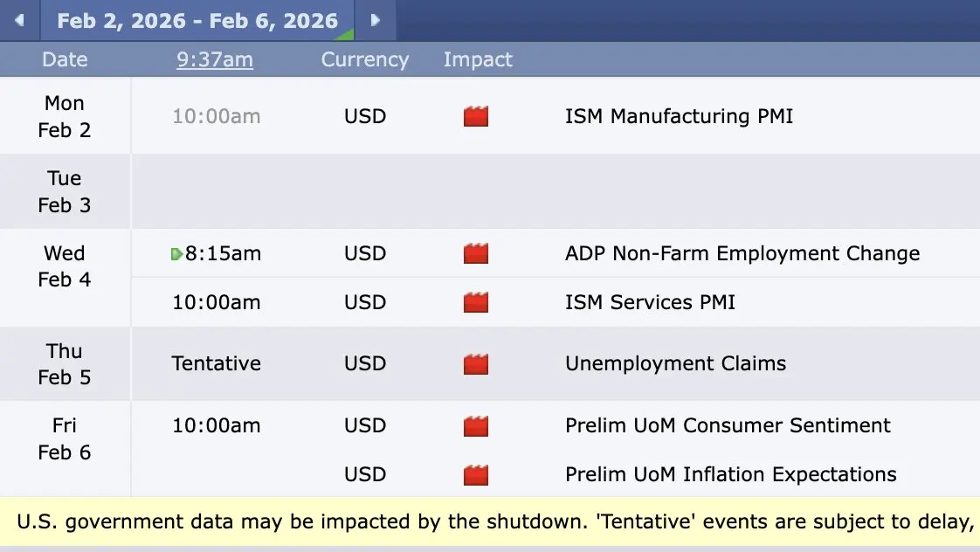
Task: Click Unemployment Claims red impact icon
Action: [476, 363]
